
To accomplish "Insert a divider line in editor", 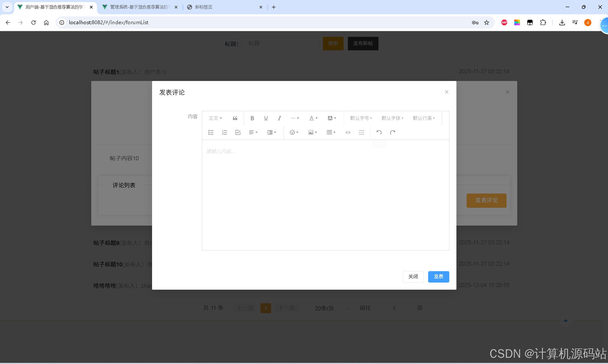I will [361, 132].
